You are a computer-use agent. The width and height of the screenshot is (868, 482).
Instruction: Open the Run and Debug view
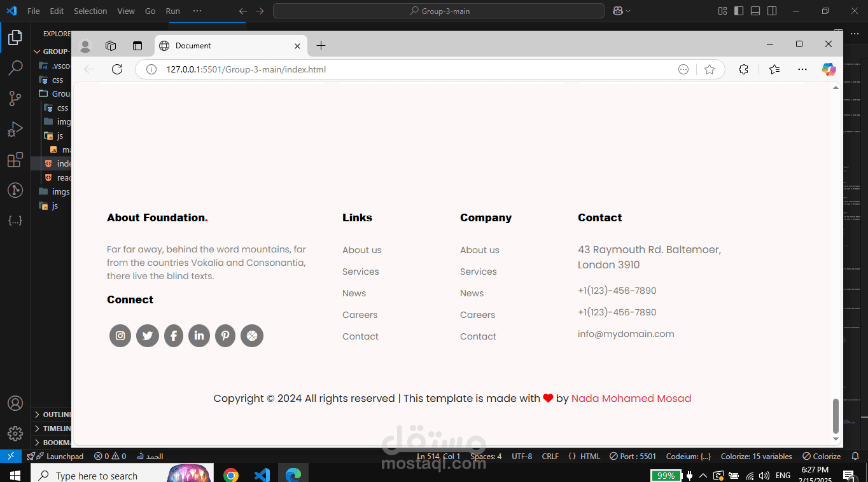click(x=15, y=129)
